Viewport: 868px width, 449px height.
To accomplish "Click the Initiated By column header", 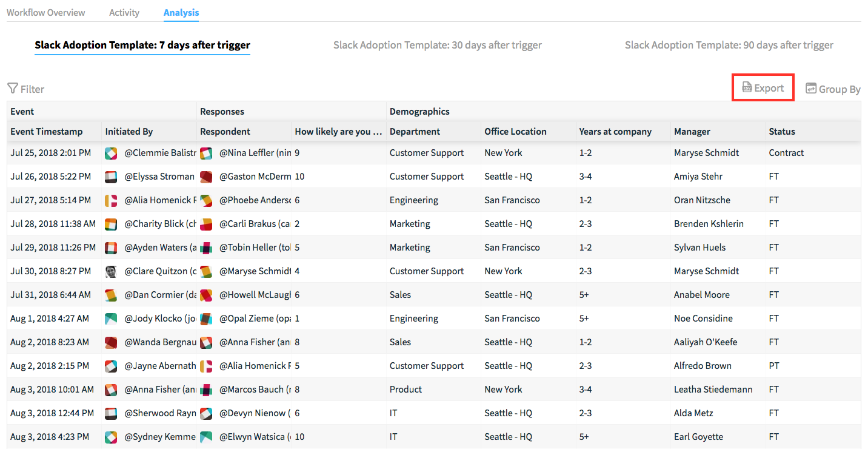I will coord(129,131).
